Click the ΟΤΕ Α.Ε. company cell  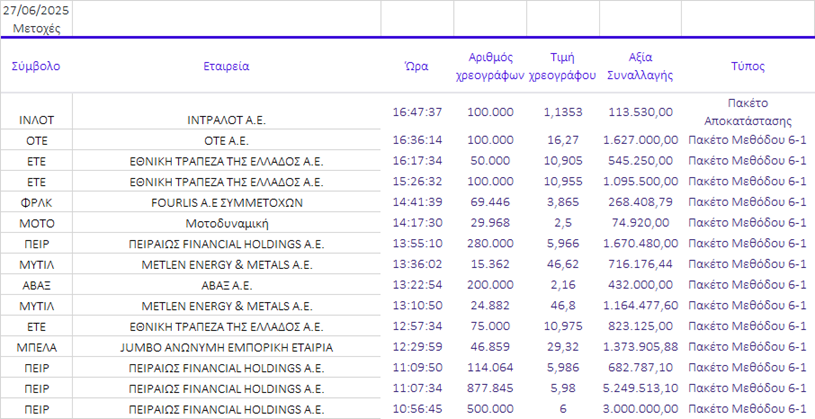[x=226, y=141]
